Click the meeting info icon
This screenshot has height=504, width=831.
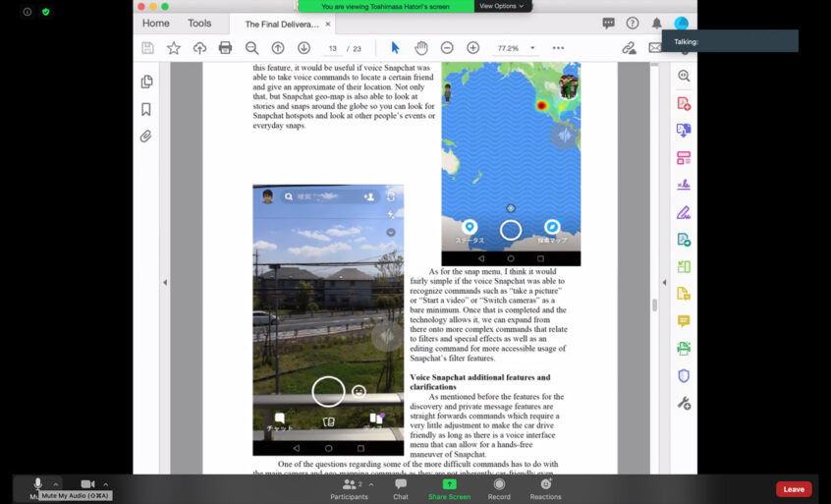[28, 12]
